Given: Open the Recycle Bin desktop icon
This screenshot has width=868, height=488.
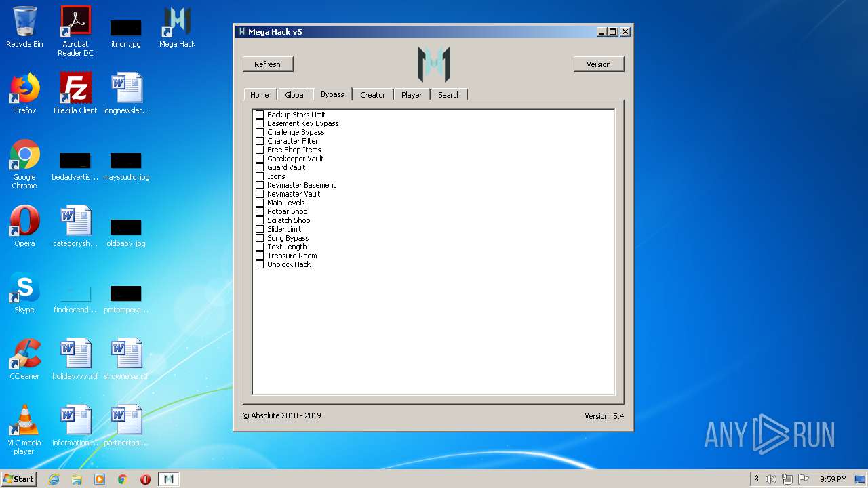Looking at the screenshot, I should pos(24,27).
